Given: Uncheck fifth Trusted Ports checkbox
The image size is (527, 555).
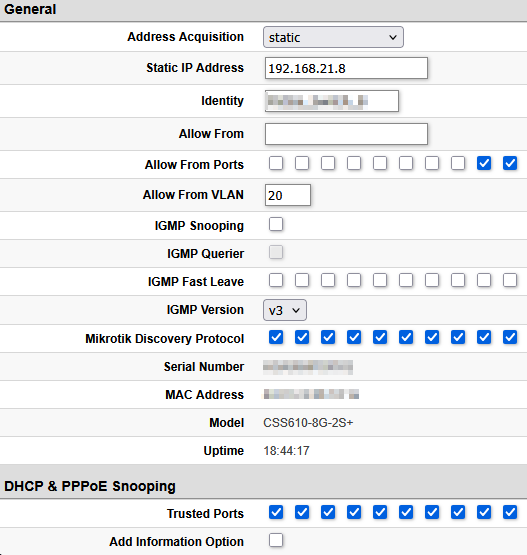Looking at the screenshot, I should 380,512.
